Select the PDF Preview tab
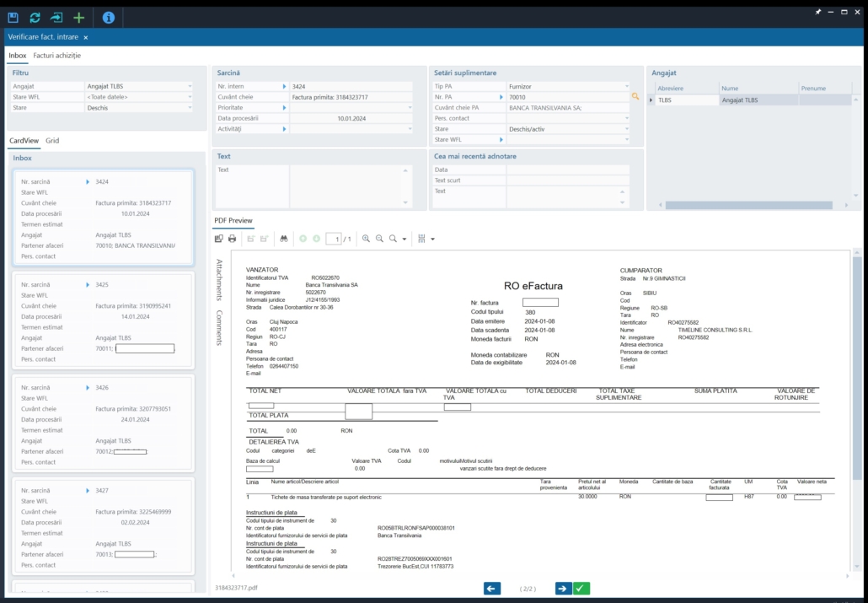This screenshot has height=603, width=868. [233, 221]
